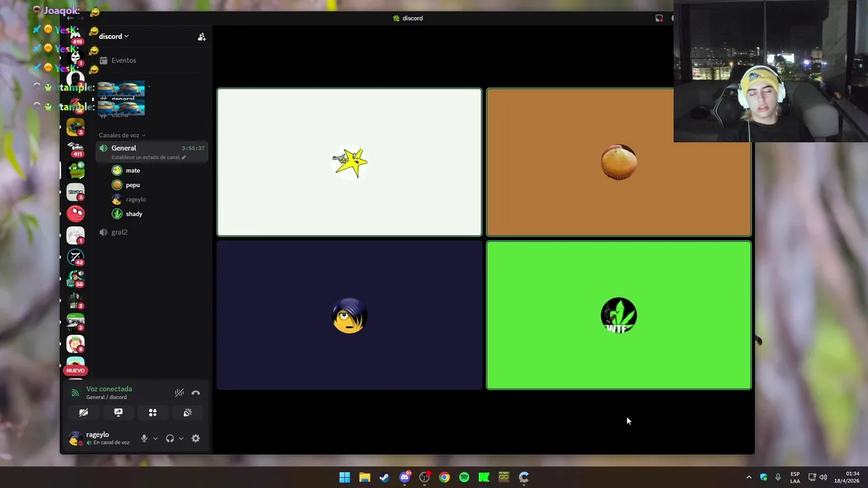Open Spotify from the taskbar

[464, 477]
